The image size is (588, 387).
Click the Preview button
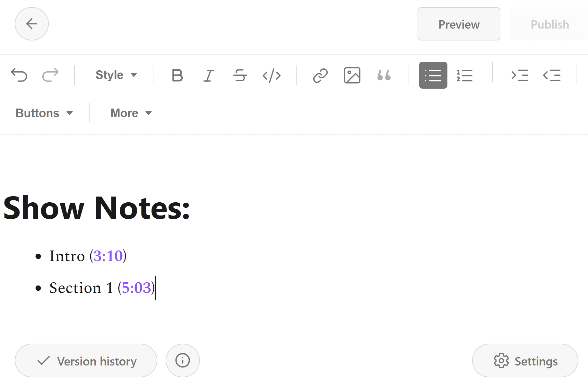459,24
